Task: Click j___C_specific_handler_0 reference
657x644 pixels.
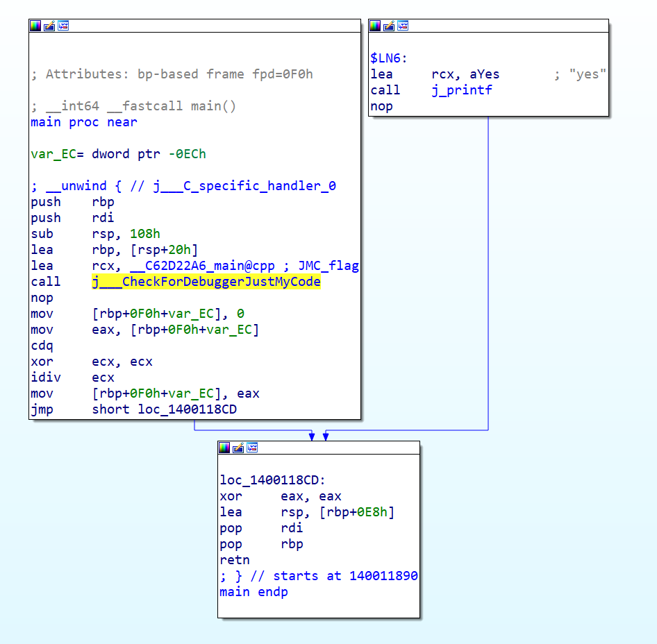Action: pos(244,186)
